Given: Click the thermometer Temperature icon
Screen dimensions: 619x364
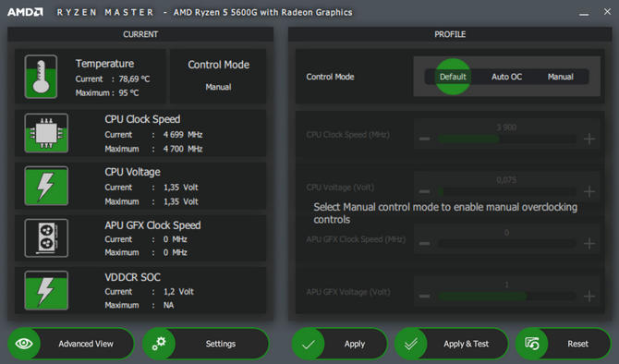Looking at the screenshot, I should tap(41, 77).
